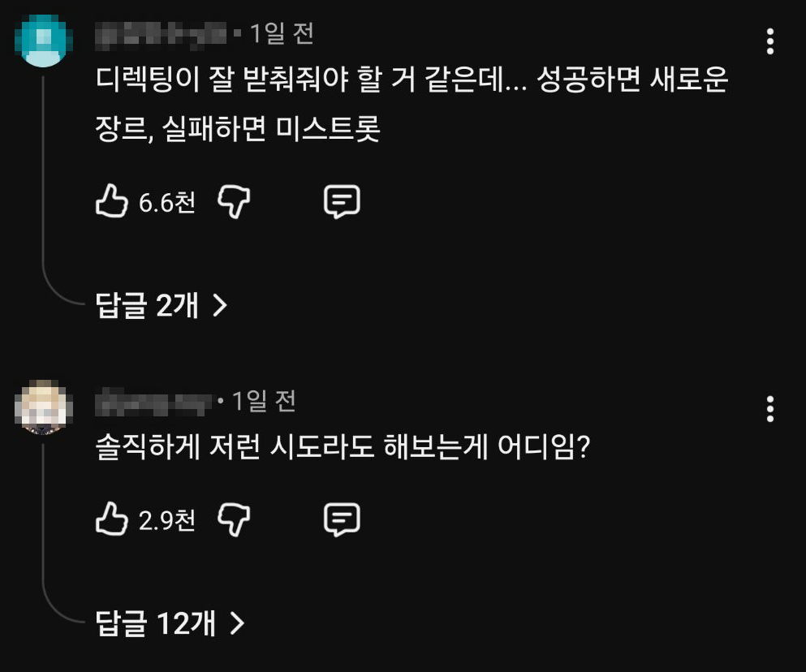The height and width of the screenshot is (672, 806).
Task: Like the comment with 2.9천 likes
Action: [x=112, y=519]
